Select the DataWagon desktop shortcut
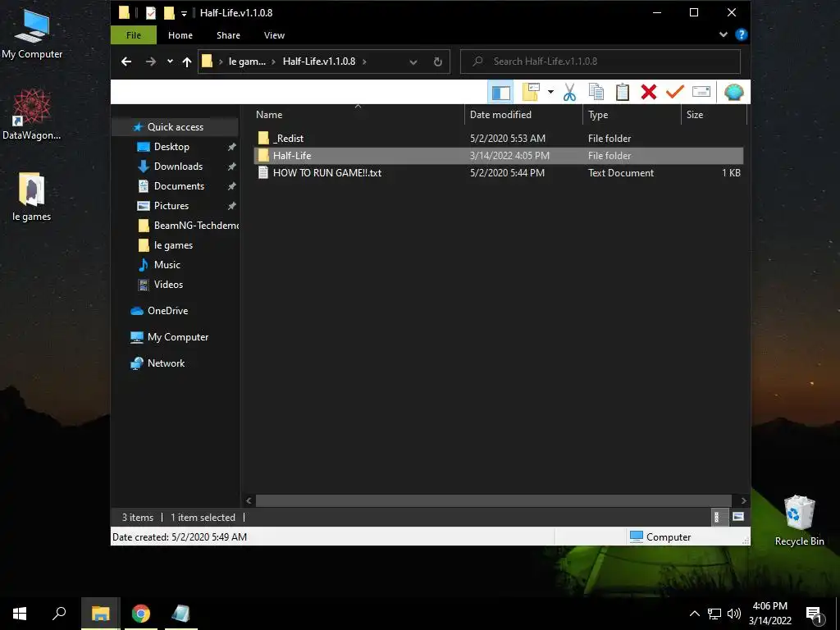The image size is (840, 630). [32, 115]
